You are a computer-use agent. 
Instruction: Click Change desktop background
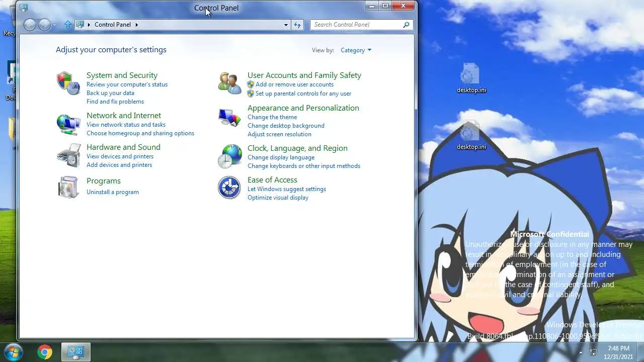point(286,126)
